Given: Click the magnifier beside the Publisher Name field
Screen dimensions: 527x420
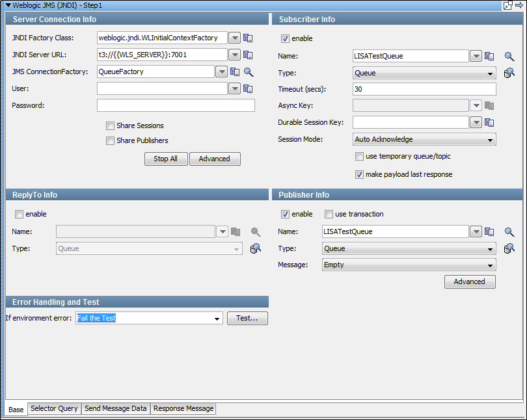Looking at the screenshot, I should pos(509,231).
